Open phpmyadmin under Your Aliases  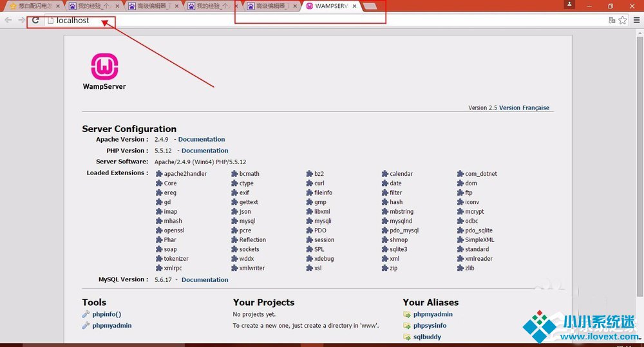click(x=433, y=314)
